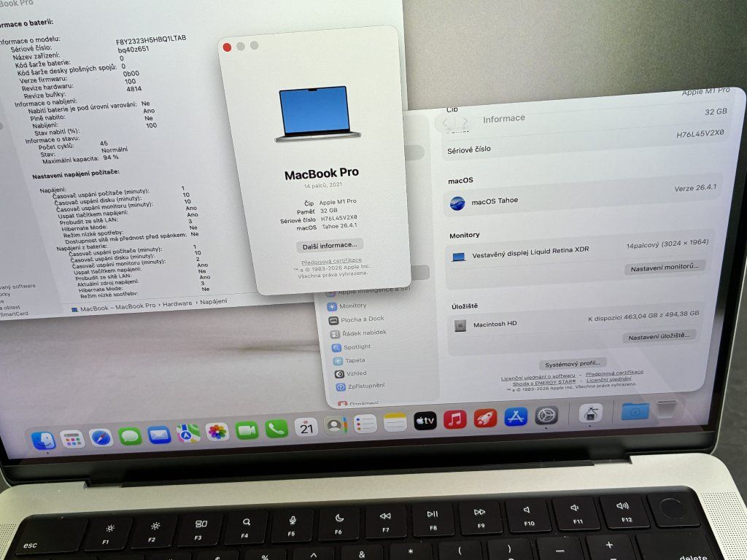Click the MacBook Pro laptop image

317,113
